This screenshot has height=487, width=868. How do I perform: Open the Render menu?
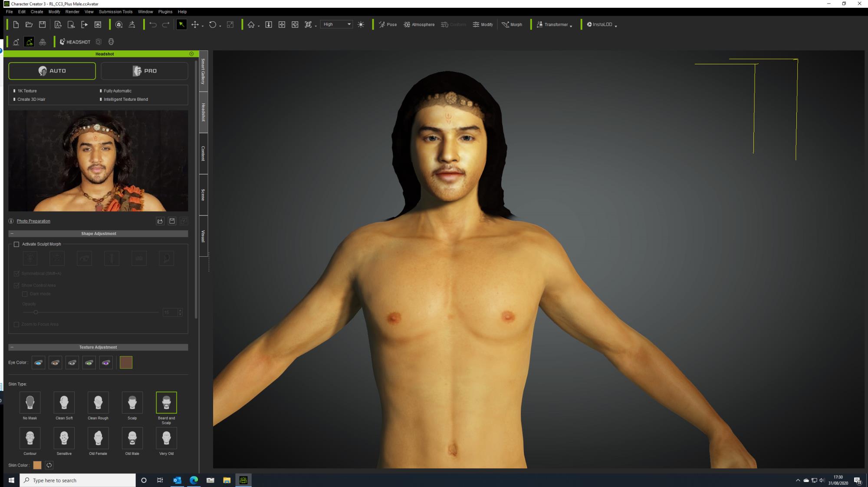[x=72, y=12]
